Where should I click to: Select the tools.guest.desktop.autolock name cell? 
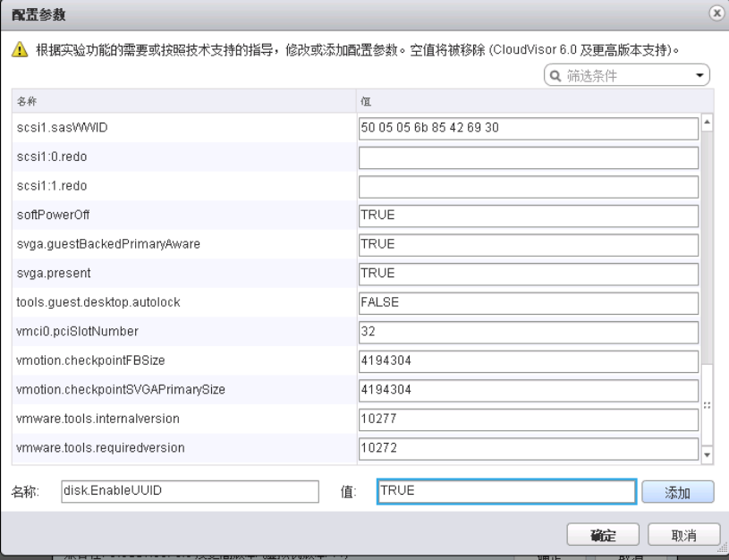coord(184,302)
